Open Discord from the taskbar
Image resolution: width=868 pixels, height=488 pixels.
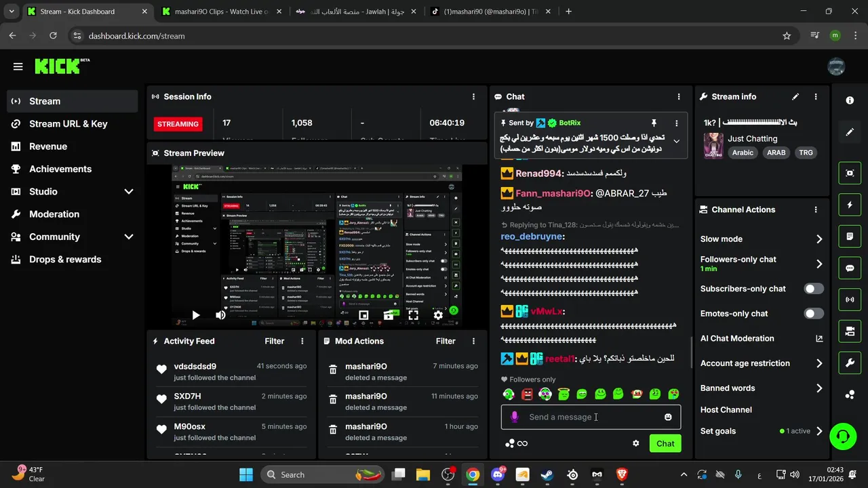pos(498,474)
